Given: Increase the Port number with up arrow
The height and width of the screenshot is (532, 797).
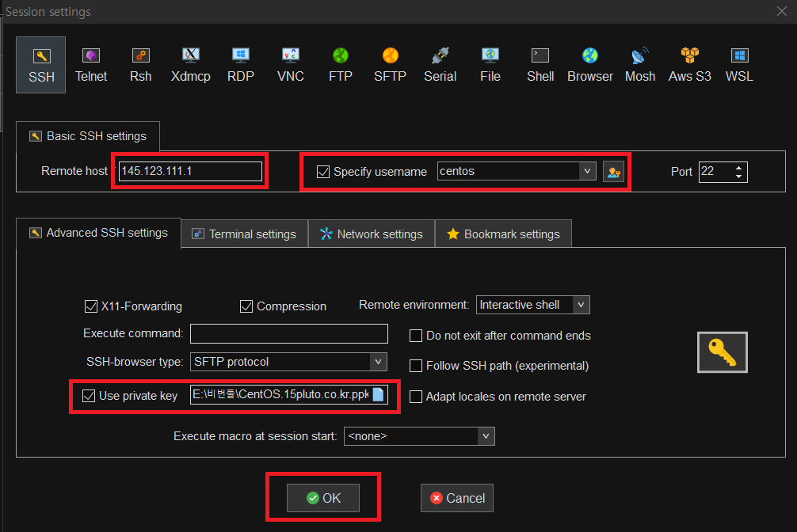Looking at the screenshot, I should pyautogui.click(x=738, y=167).
